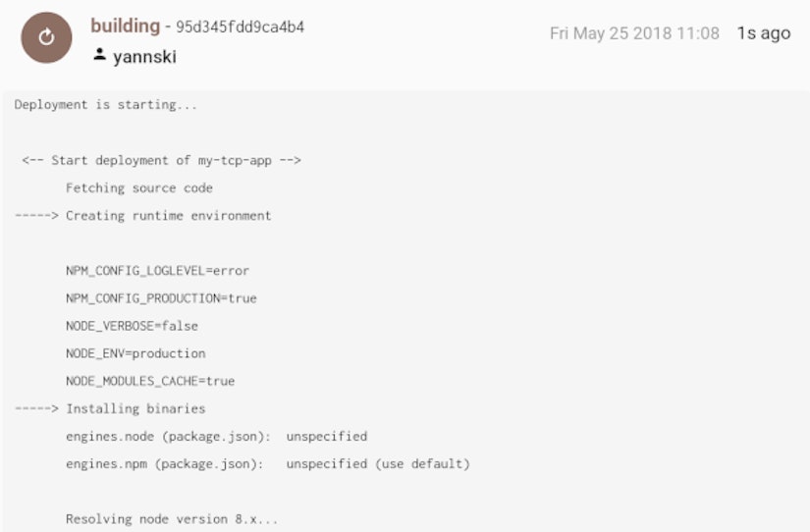
Task: Select the NODE_MODULES_CACHE=true line
Action: 150,381
